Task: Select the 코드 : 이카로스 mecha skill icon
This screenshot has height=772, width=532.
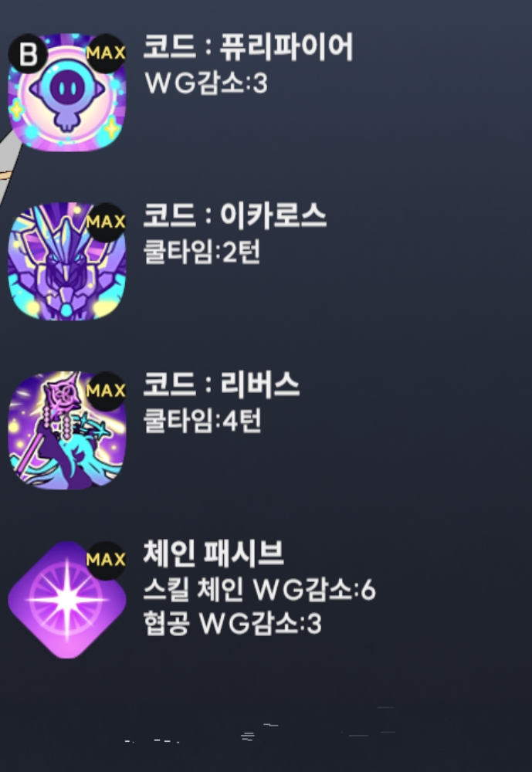Action: [67, 261]
